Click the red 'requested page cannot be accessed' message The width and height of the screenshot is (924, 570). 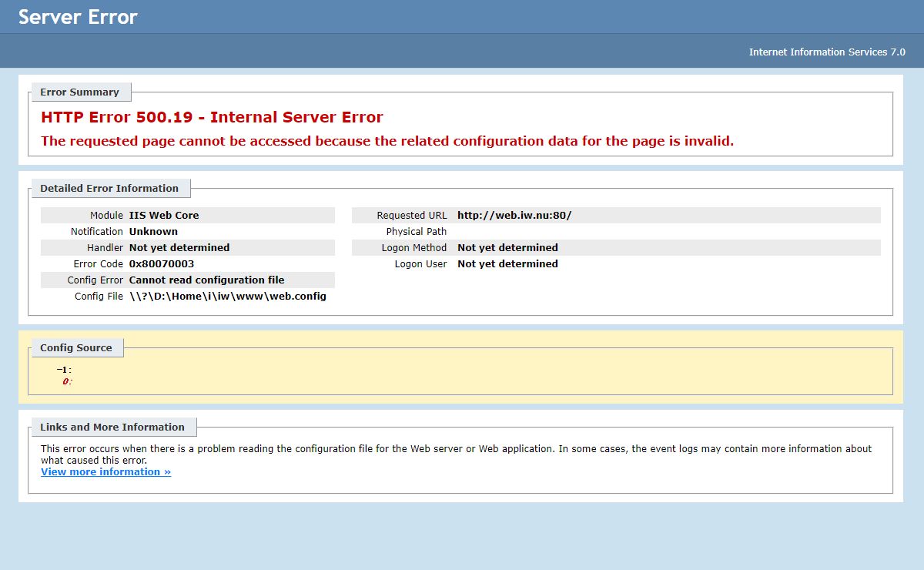coord(387,141)
